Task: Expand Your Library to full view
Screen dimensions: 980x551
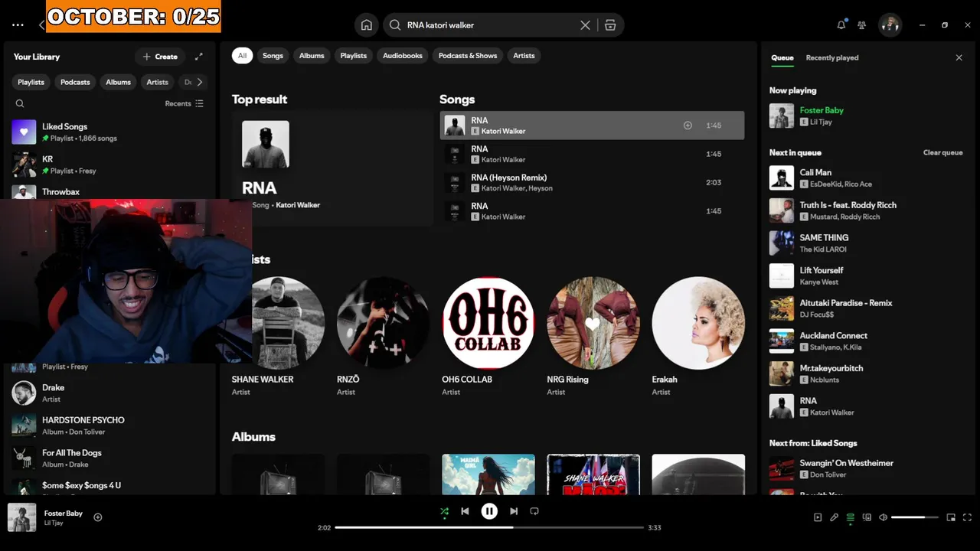Action: click(x=199, y=57)
